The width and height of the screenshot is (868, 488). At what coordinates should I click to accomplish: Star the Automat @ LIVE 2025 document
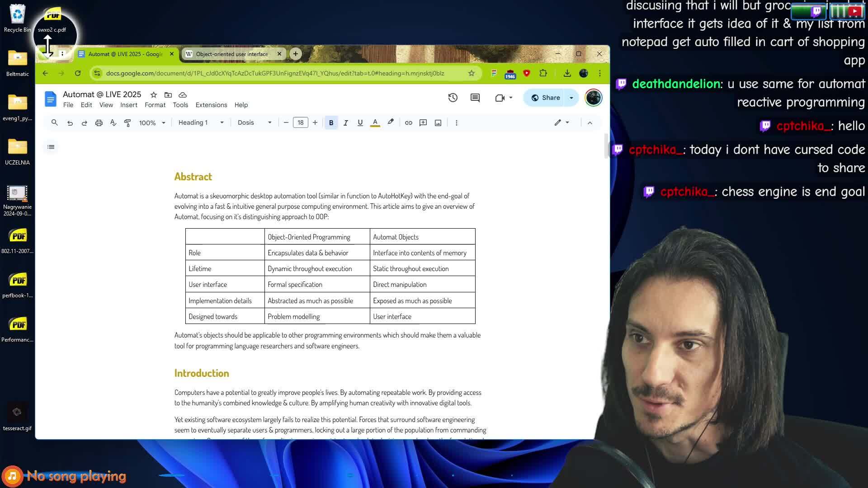(x=154, y=95)
